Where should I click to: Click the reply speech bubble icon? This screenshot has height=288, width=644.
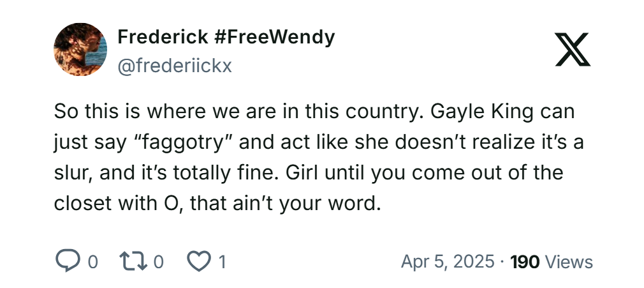pos(67,261)
